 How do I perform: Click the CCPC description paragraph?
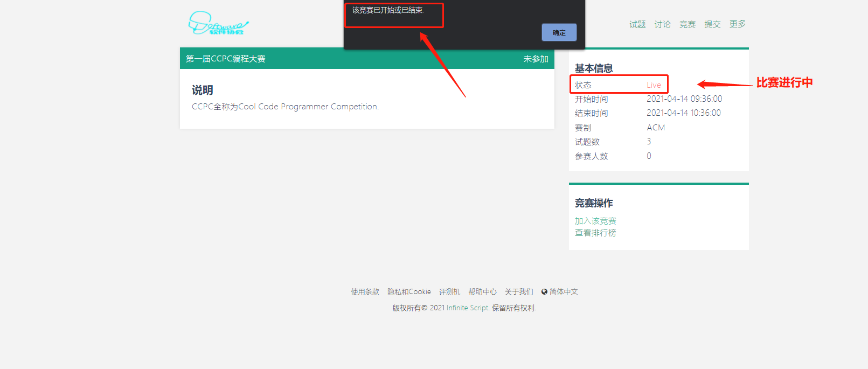(x=285, y=107)
